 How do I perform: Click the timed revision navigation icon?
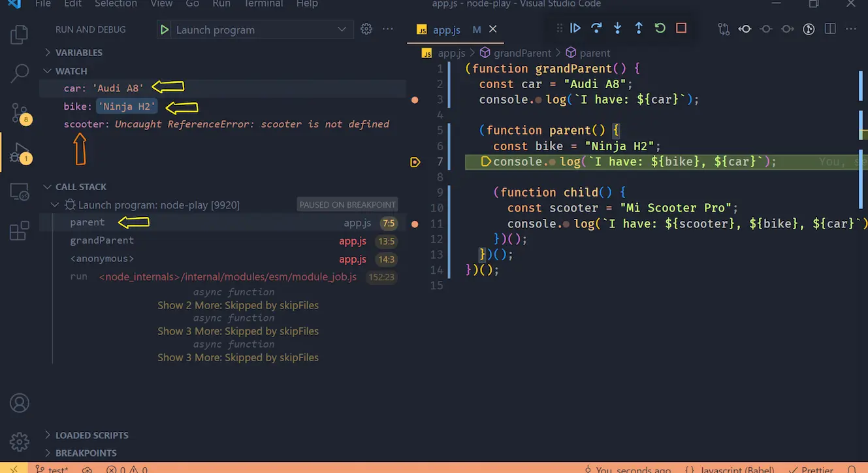(x=809, y=29)
